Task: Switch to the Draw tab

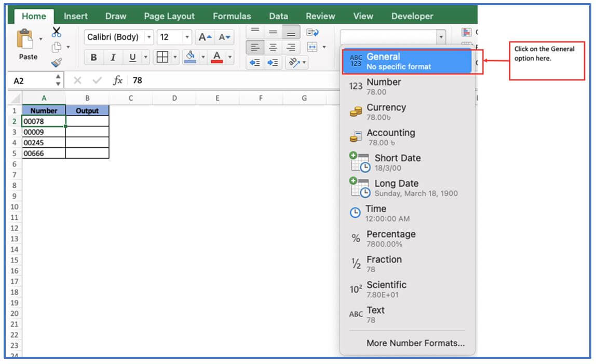Action: (116, 16)
